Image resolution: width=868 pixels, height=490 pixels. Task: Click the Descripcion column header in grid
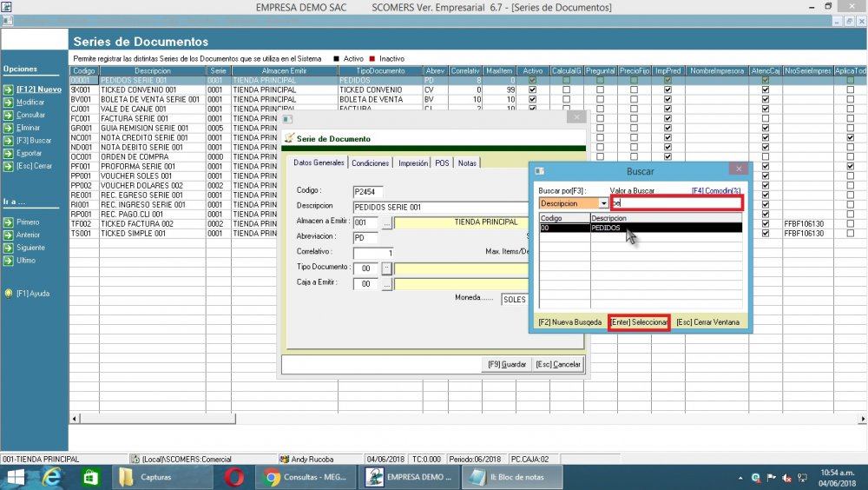152,71
